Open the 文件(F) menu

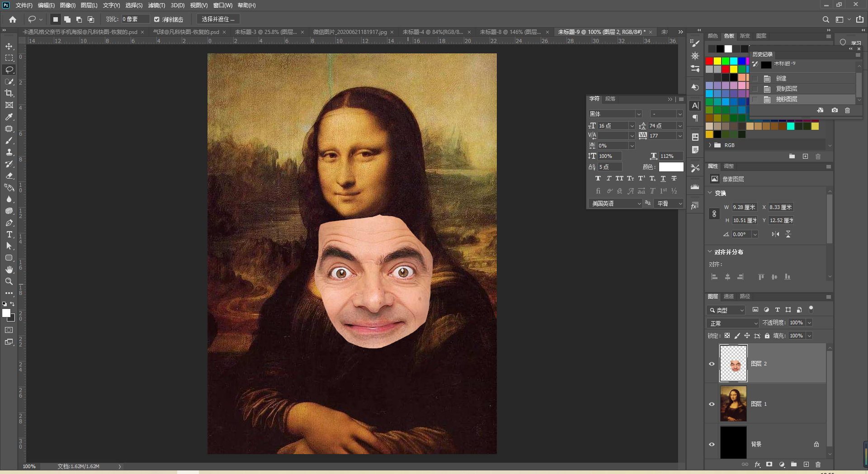(x=24, y=5)
